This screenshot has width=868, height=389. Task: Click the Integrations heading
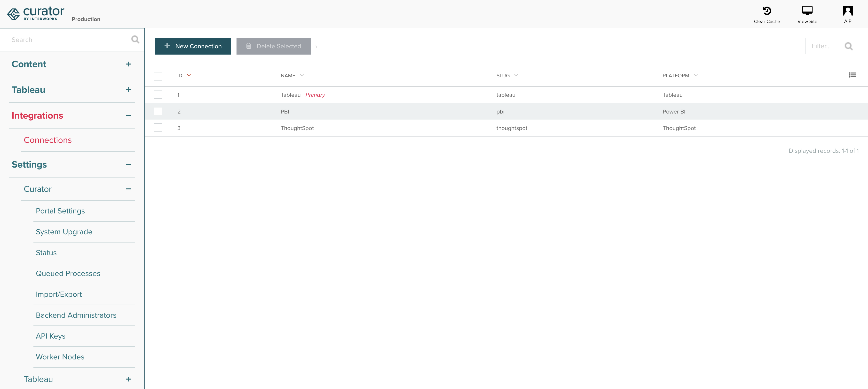point(37,116)
